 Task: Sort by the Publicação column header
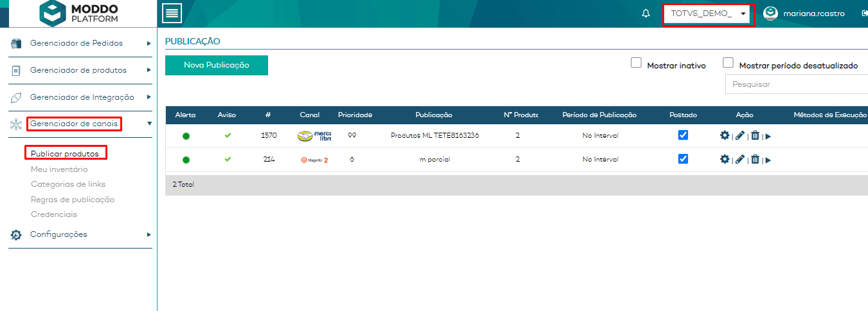point(434,115)
